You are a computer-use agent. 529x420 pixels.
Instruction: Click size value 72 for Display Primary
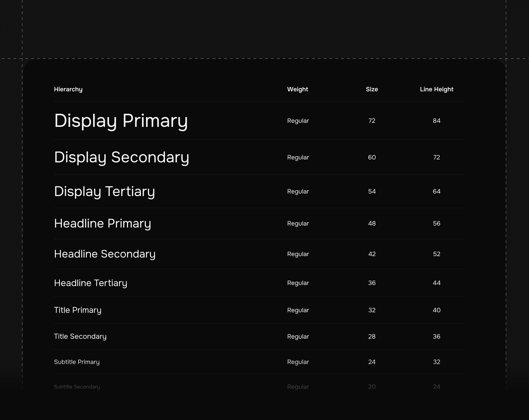(x=372, y=121)
